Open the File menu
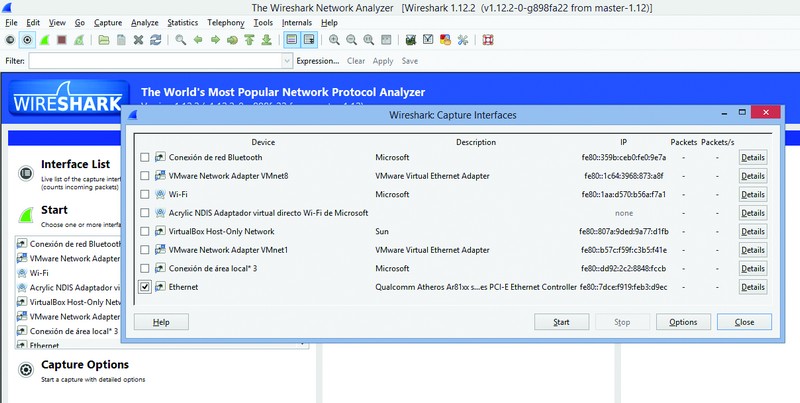800x403 pixels. 11,22
